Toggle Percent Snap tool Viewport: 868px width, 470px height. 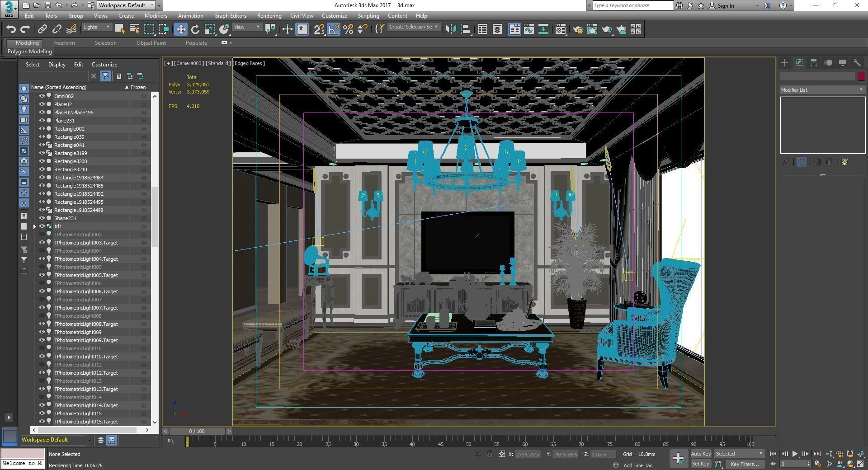[348, 29]
